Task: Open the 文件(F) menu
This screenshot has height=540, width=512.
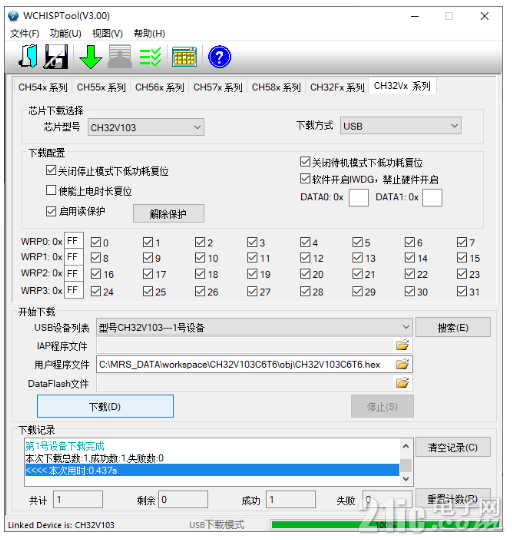Action: tap(25, 33)
